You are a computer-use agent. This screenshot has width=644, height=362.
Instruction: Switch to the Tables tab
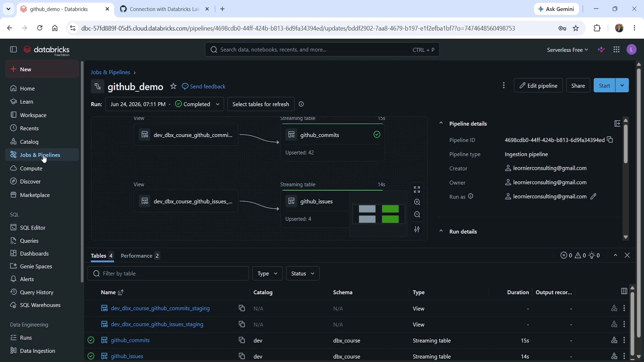pyautogui.click(x=102, y=256)
